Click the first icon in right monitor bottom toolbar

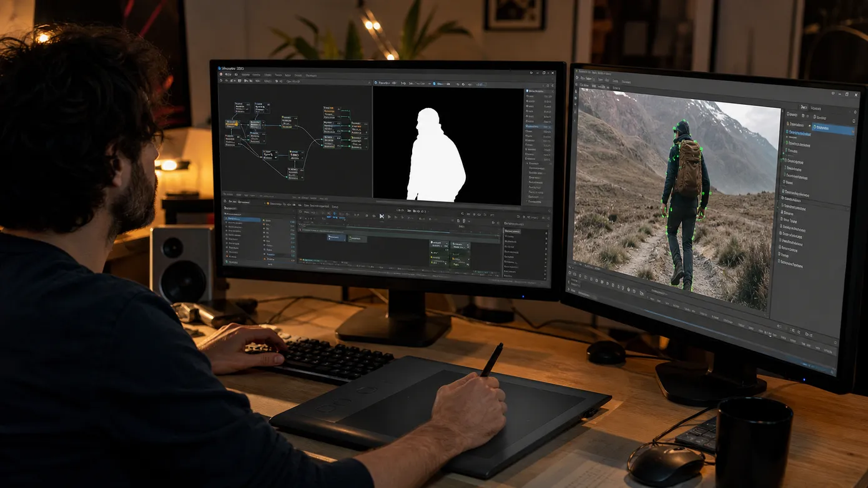(x=570, y=273)
